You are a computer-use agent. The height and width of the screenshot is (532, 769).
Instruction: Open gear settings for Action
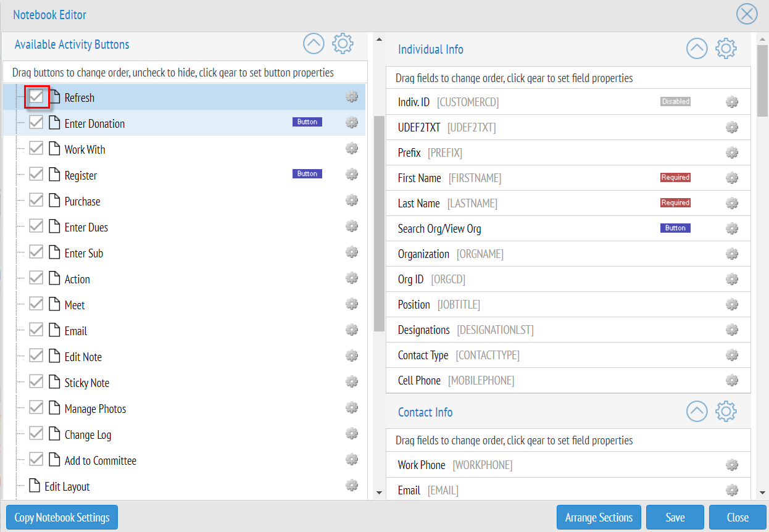click(x=352, y=278)
